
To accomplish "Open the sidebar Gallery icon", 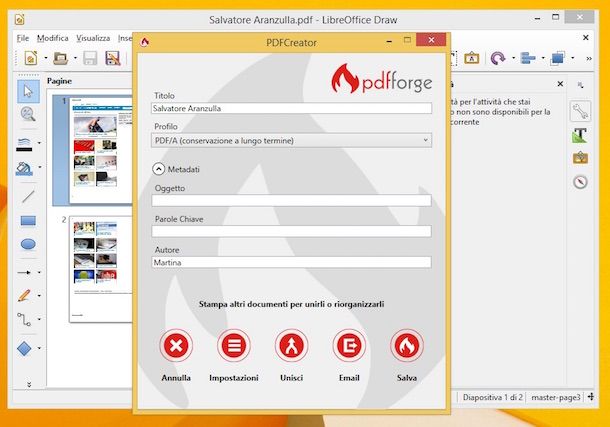I will 580,158.
